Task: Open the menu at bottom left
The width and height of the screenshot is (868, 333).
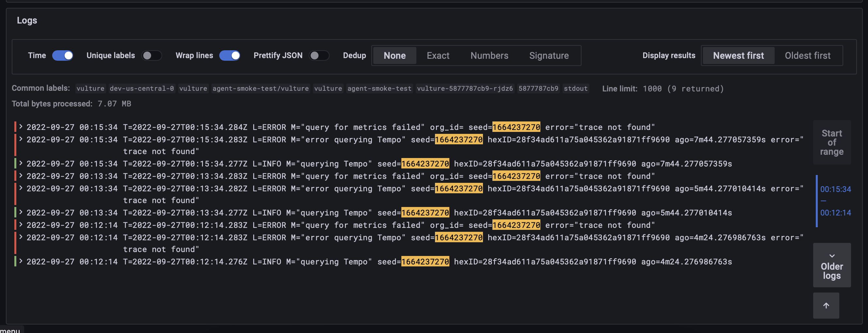Action: [10, 330]
